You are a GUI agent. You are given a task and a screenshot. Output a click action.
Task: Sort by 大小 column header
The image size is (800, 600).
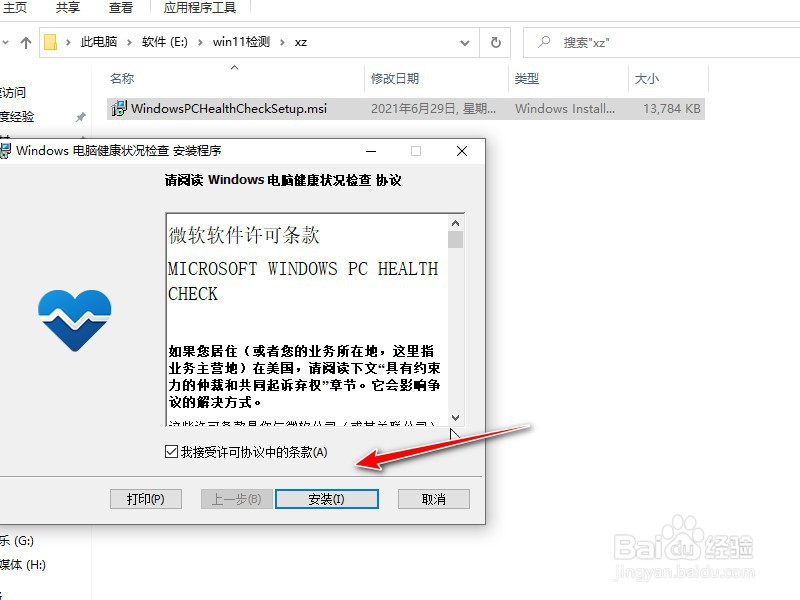[646, 78]
